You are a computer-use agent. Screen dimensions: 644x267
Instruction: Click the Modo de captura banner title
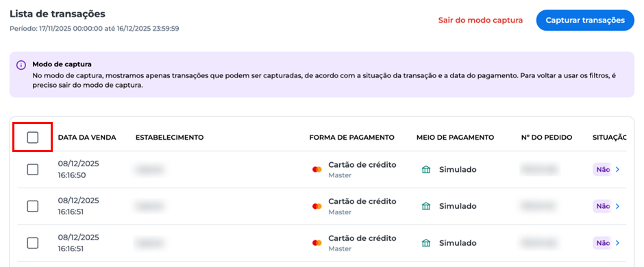(62, 64)
